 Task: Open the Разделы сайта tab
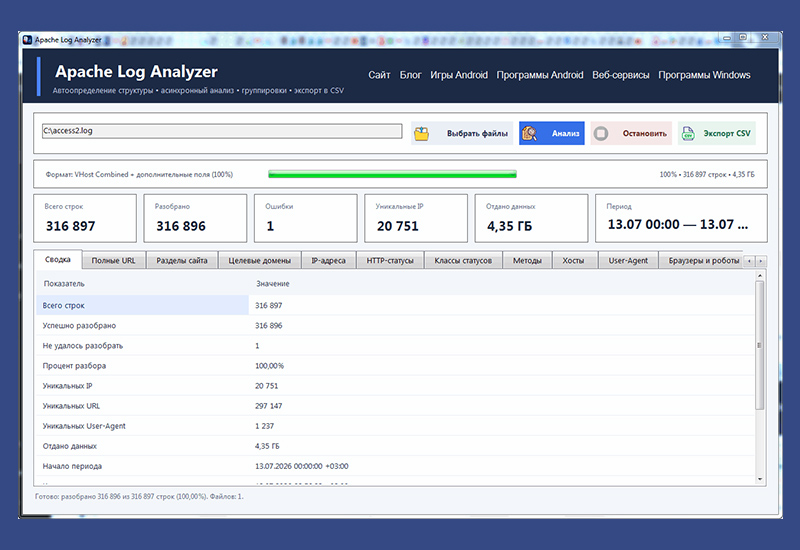[182, 260]
